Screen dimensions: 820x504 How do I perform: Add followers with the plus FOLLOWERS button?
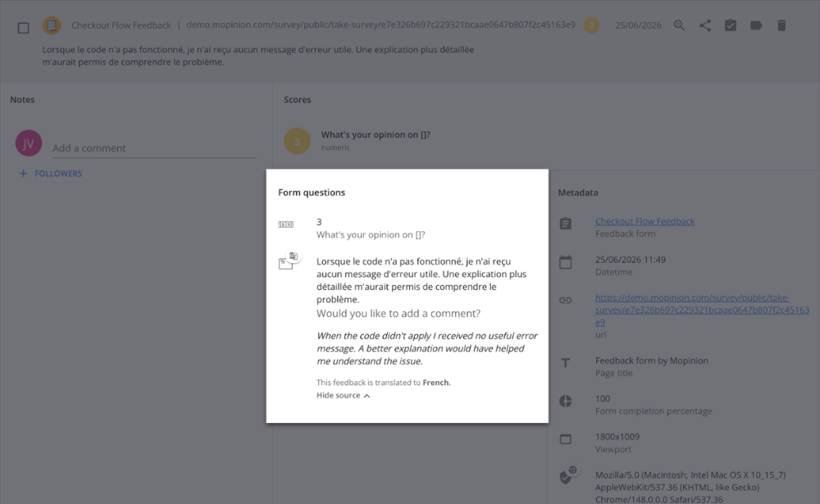pyautogui.click(x=51, y=174)
